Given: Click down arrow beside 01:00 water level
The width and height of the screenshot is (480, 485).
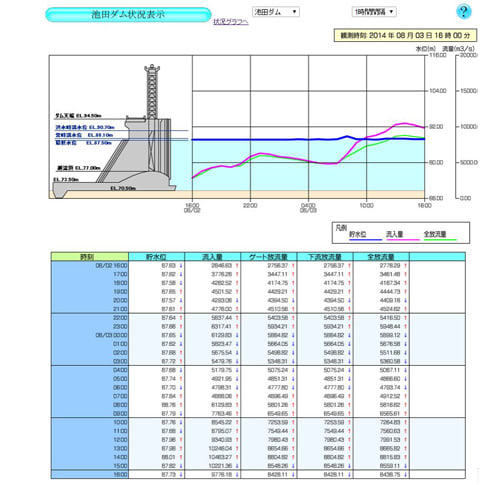Looking at the screenshot, I should [181, 344].
